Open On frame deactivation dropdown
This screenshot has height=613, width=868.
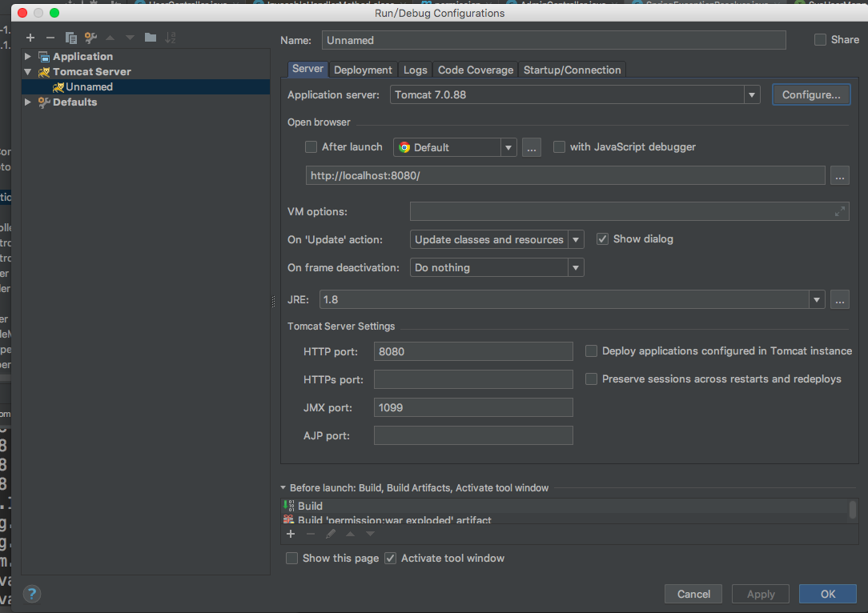(576, 268)
